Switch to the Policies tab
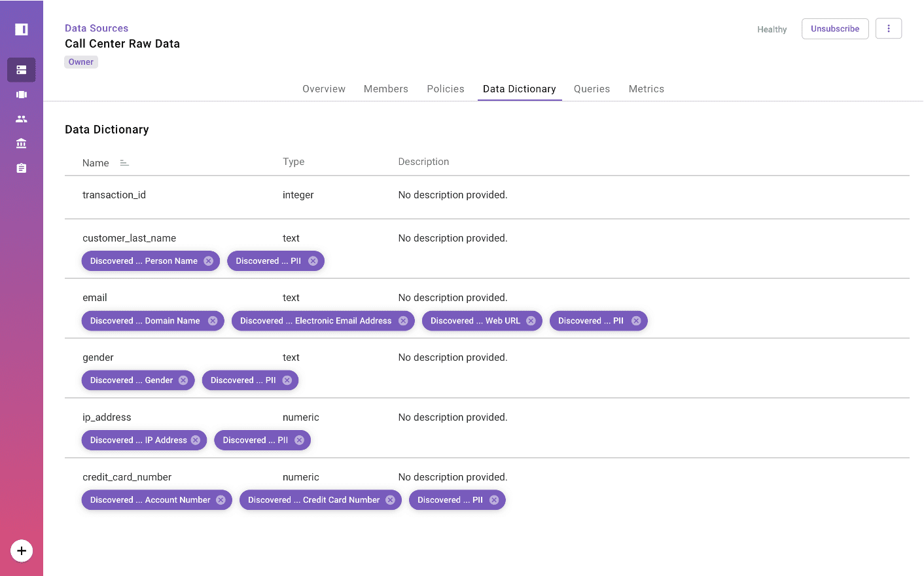 [445, 89]
